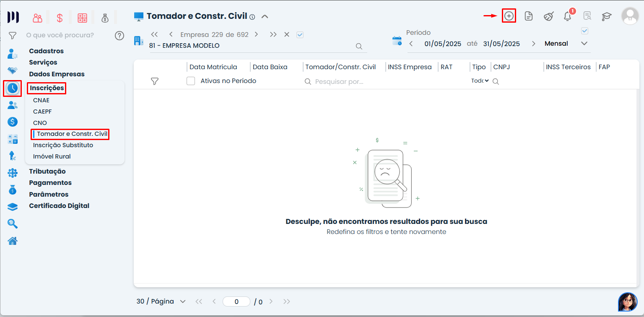Open the CNAE submenu item
644x317 pixels.
tap(41, 101)
